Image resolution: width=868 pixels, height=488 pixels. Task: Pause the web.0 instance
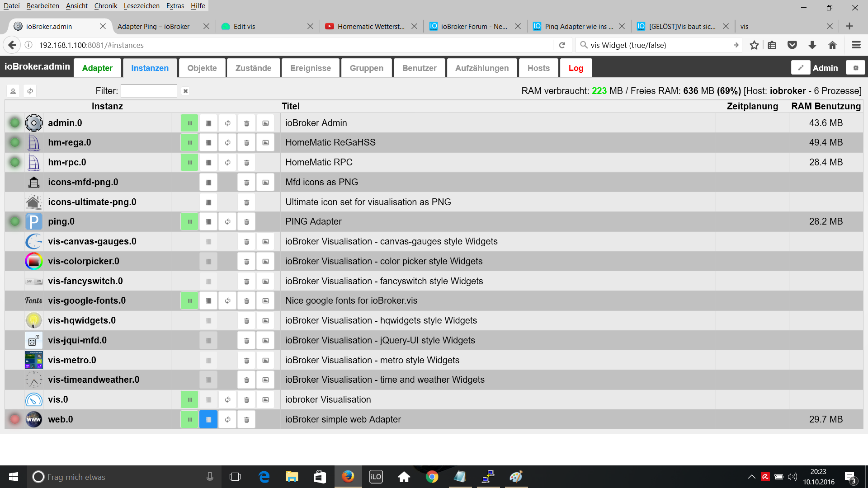click(x=189, y=419)
